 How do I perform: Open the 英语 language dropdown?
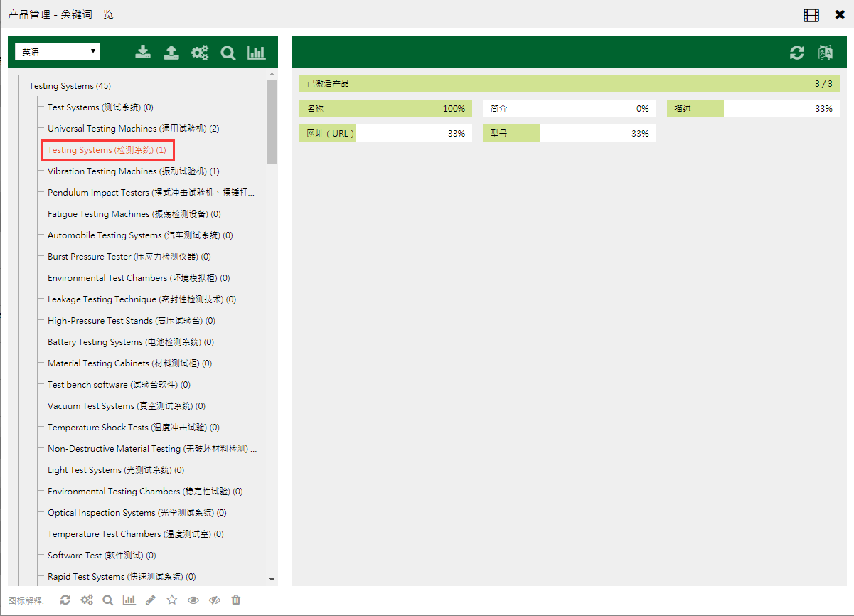point(58,52)
